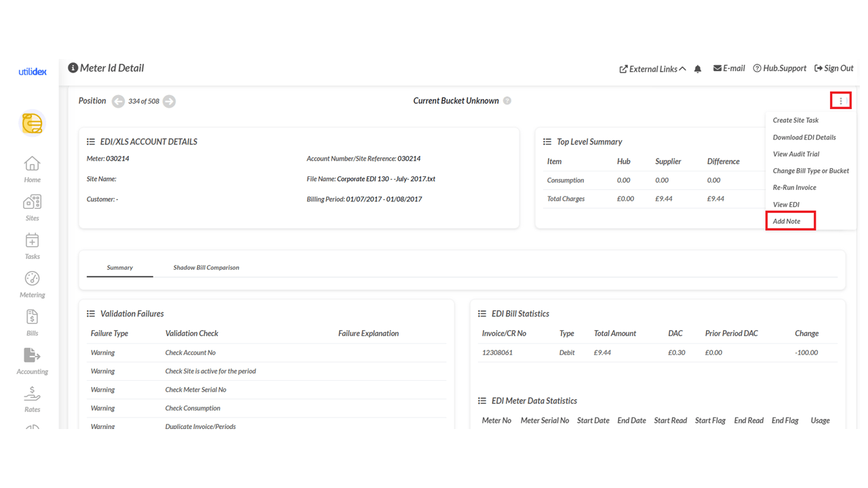This screenshot has height=488, width=868.
Task: Click the Validation Failures list icon
Action: point(91,314)
